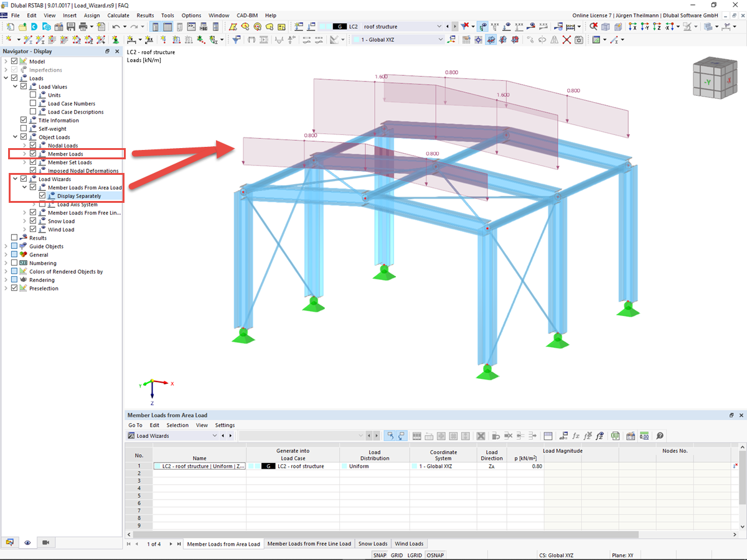Viewport: 747px width, 560px height.
Task: Click the red X delete icon in view toolbar
Action: coord(566,40)
